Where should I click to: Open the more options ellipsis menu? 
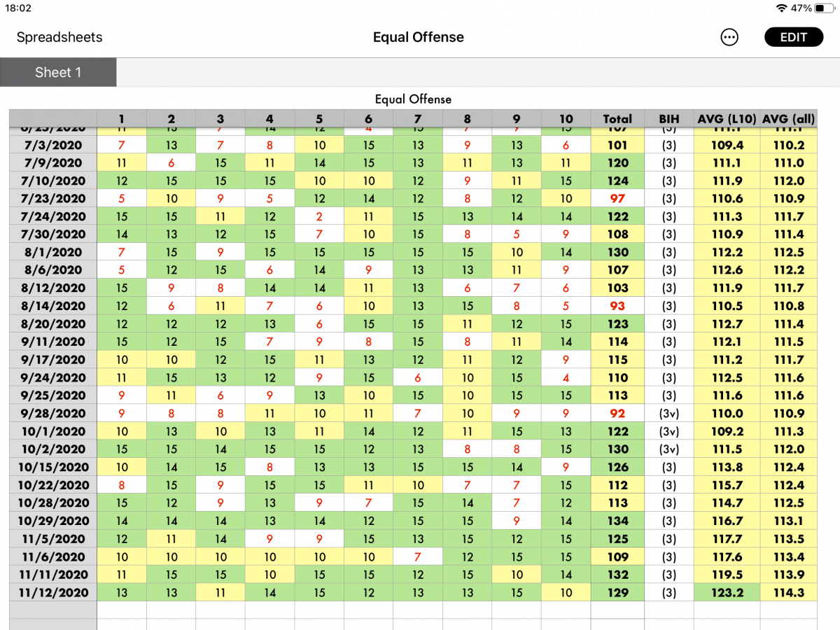pyautogui.click(x=729, y=38)
